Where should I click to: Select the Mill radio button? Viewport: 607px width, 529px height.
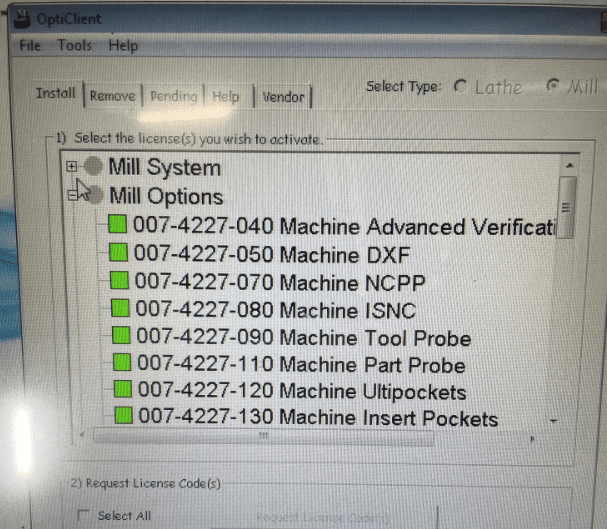coord(553,87)
